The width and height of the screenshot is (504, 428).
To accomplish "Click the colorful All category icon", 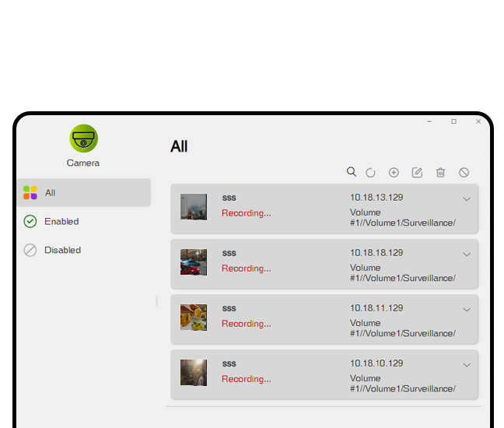I will pyautogui.click(x=30, y=193).
